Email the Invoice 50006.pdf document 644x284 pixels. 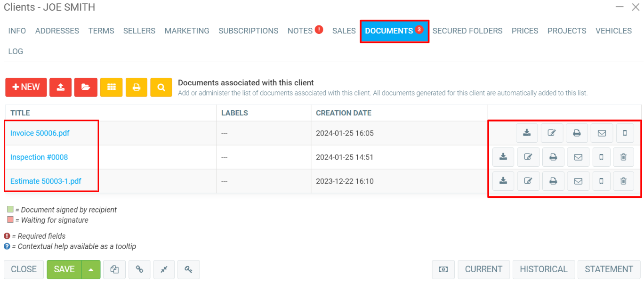pyautogui.click(x=602, y=133)
